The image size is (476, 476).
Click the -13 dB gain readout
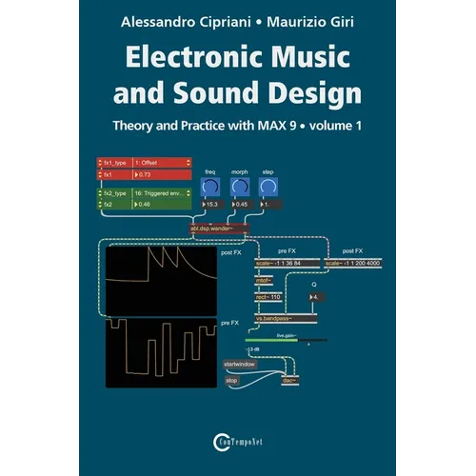click(x=252, y=349)
